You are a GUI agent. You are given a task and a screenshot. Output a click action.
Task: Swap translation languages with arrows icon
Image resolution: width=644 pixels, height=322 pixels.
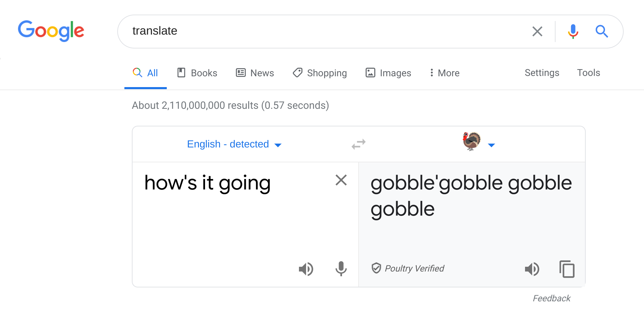click(x=358, y=144)
